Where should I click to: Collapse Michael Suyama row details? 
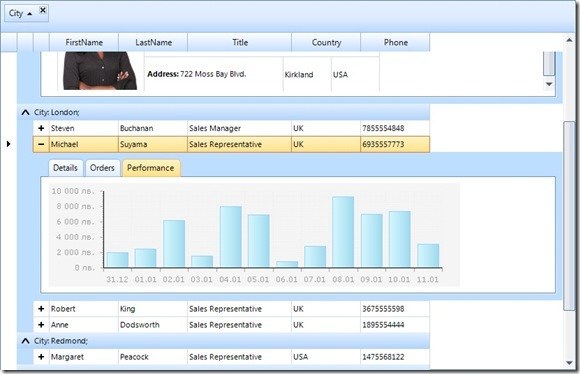tap(41, 144)
